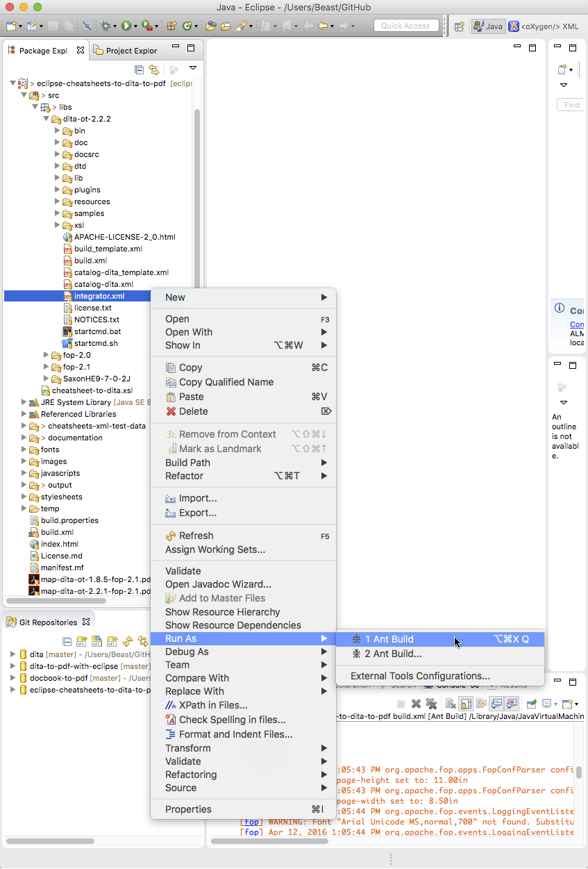
Task: Click the Open Perspective icon
Action: coord(459,26)
